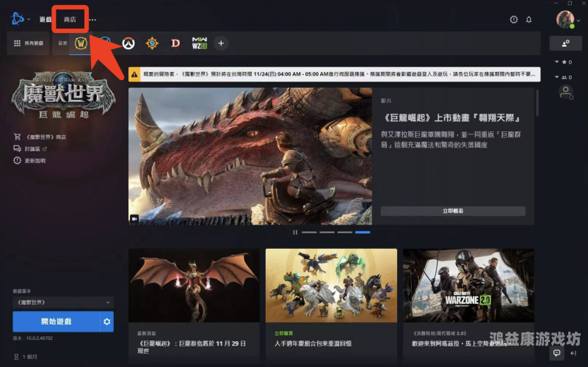The image size is (588, 367).
Task: Click the 立即觀看 button
Action: pos(453,211)
